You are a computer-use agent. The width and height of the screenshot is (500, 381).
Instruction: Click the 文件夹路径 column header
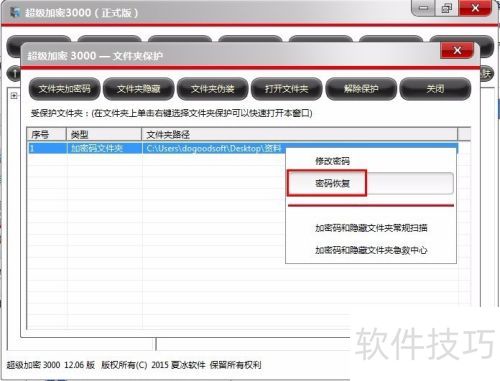(300, 135)
